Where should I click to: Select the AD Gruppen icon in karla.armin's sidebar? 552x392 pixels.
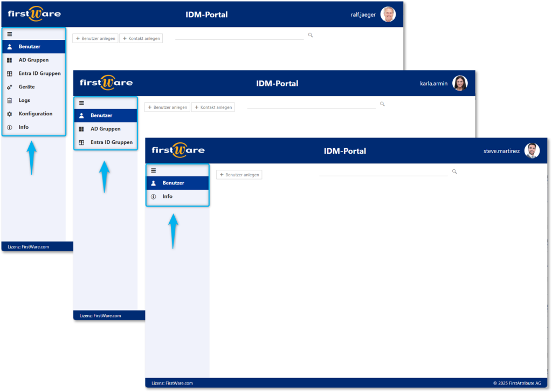82,129
